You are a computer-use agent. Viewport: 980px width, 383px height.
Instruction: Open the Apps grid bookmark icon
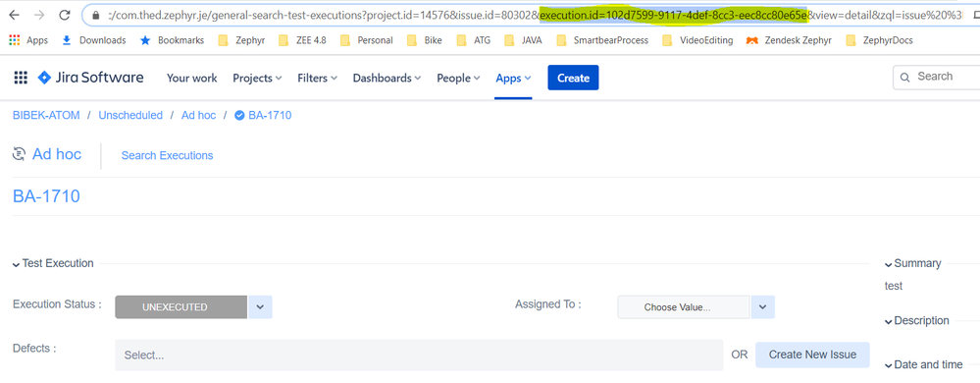(15, 40)
